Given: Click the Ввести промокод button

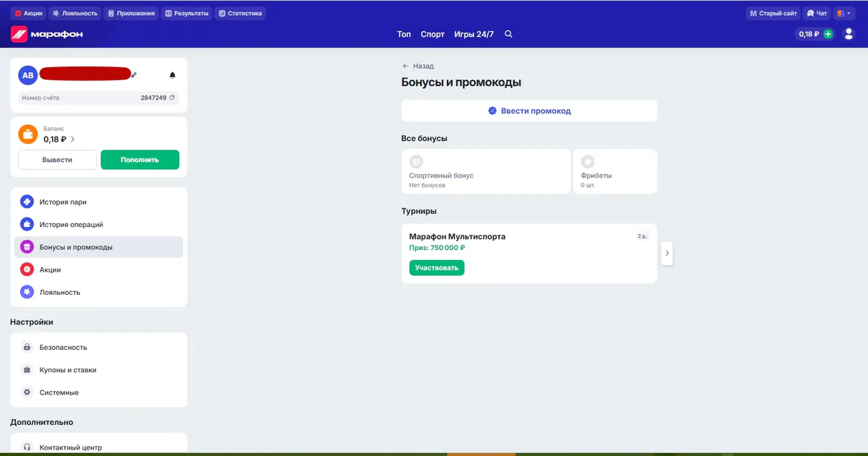Looking at the screenshot, I should coord(529,111).
